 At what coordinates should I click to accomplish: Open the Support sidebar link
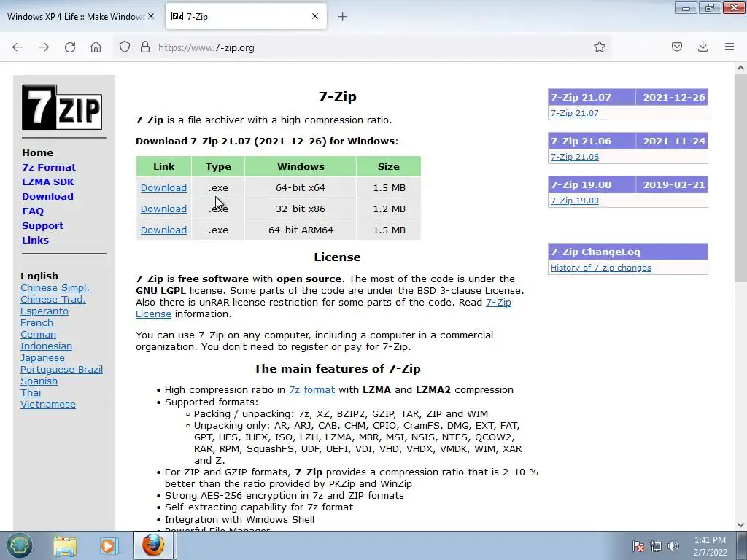[42, 226]
